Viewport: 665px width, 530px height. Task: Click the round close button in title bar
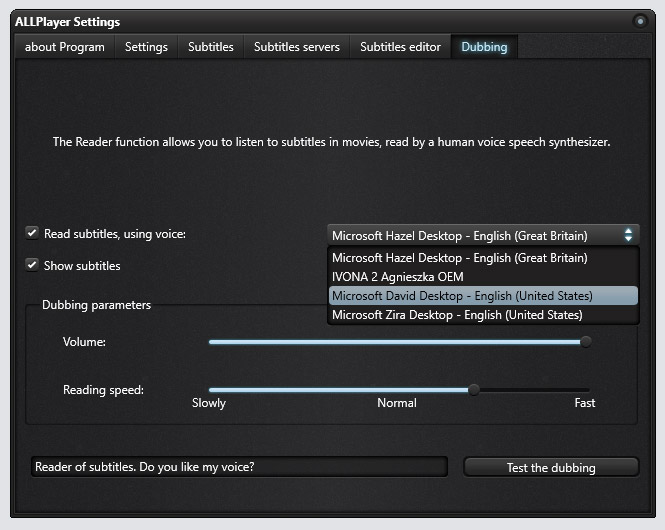640,21
